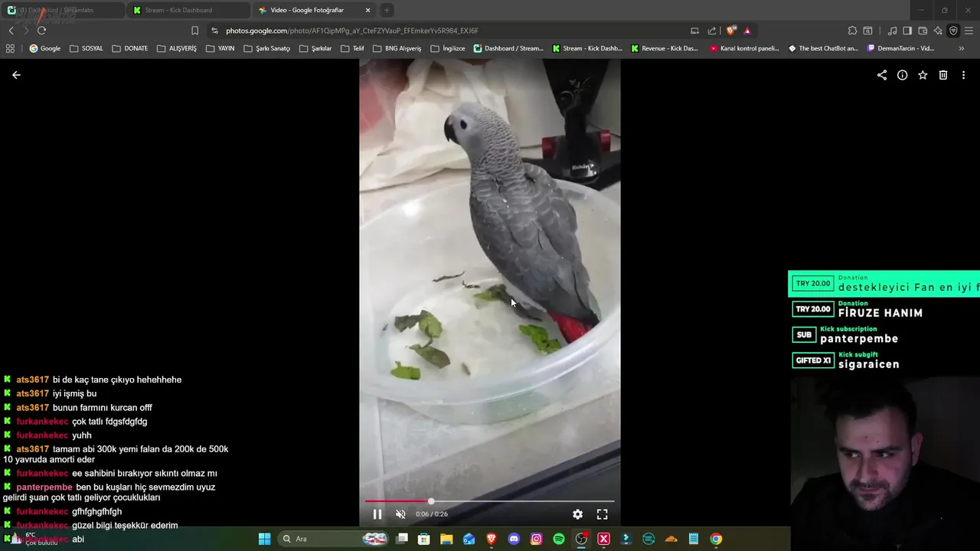Select Video - Google Fotoğraflar tab
The width and height of the screenshot is (980, 551).
(314, 10)
